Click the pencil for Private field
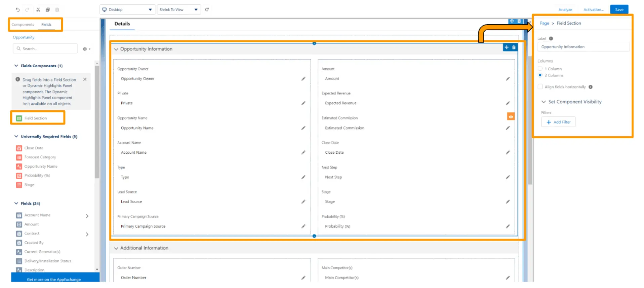Image resolution: width=644 pixels, height=288 pixels. [x=303, y=103]
